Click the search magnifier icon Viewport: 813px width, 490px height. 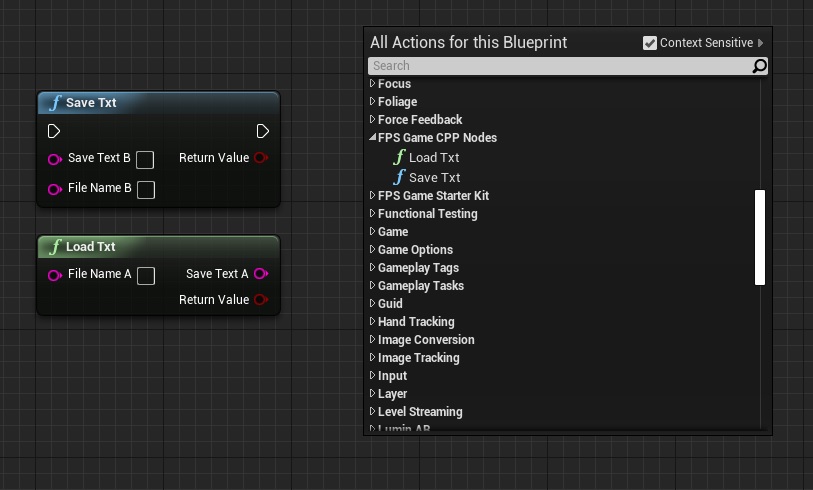point(759,66)
